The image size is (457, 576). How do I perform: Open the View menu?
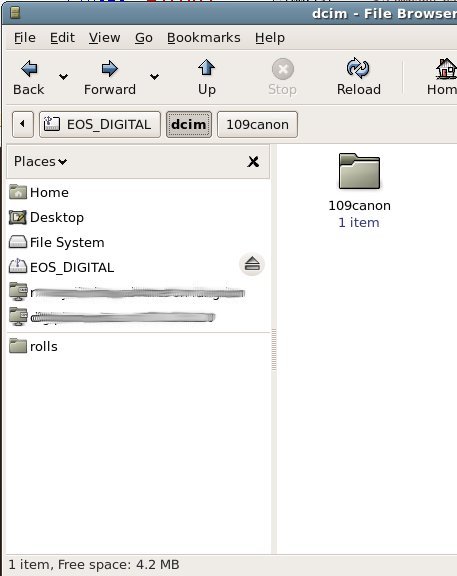[x=104, y=37]
